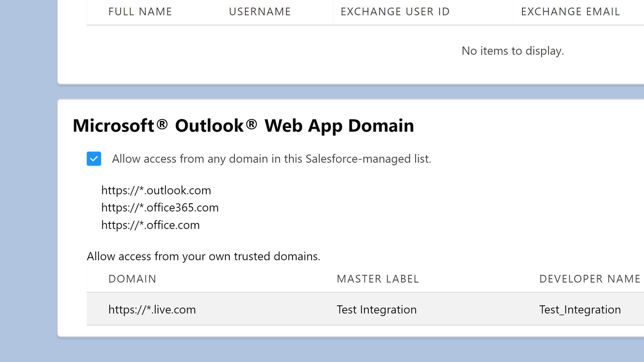This screenshot has width=644, height=362.
Task: Click 'Allow access from your own trusted domains' text
Action: click(x=204, y=256)
